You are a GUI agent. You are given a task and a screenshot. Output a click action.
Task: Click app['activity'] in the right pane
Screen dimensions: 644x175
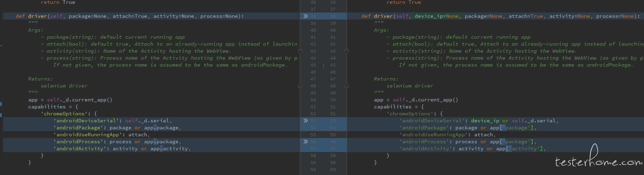click(520, 149)
